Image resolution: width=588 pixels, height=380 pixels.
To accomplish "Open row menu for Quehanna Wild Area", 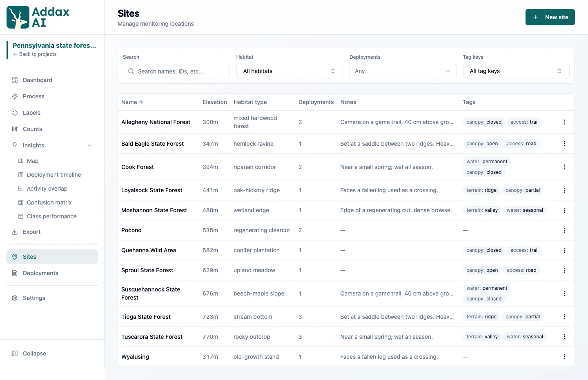I will pos(565,250).
